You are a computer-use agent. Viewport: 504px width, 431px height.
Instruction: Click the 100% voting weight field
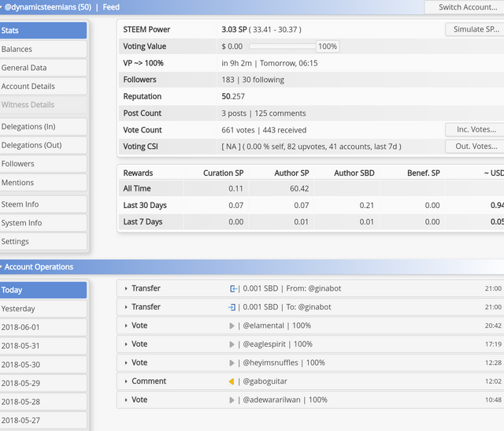tap(328, 46)
